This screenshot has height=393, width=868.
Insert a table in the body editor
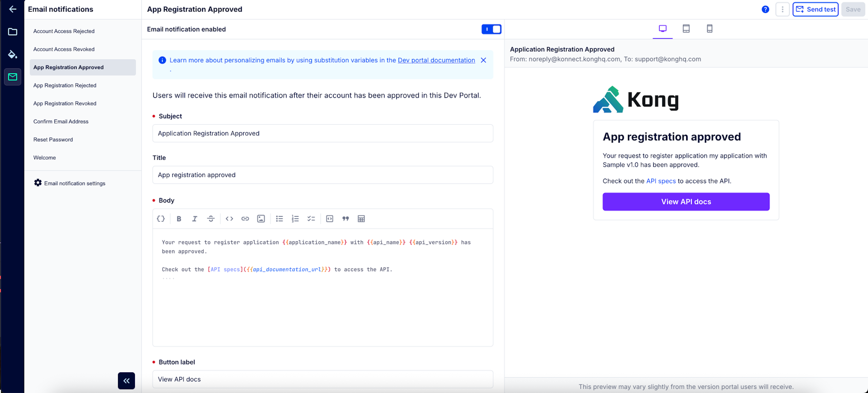coord(361,219)
